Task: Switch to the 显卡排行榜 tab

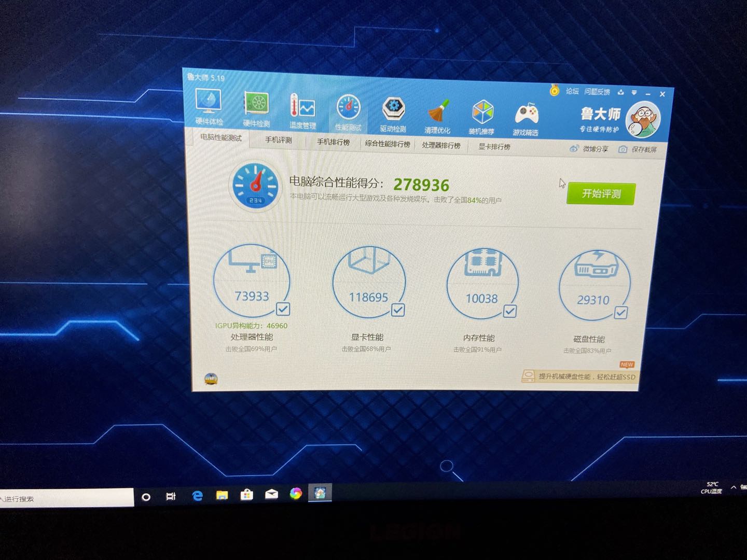Action: coord(494,147)
